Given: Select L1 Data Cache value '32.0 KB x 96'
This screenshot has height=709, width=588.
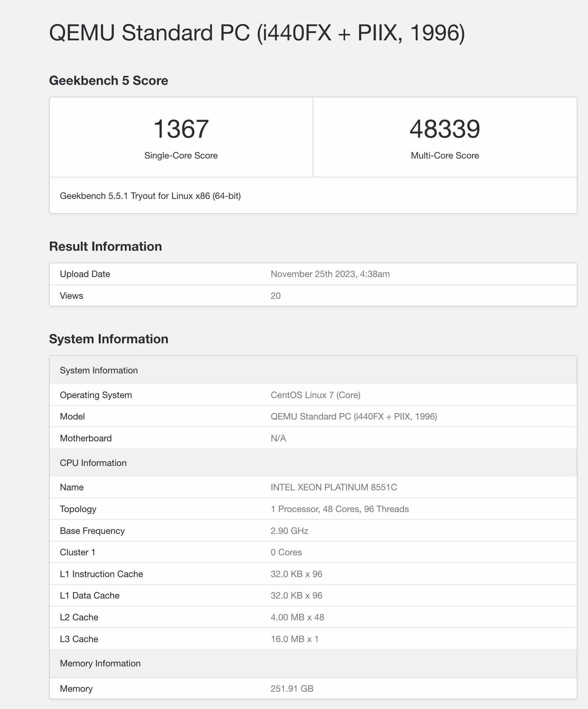Looking at the screenshot, I should 297,596.
